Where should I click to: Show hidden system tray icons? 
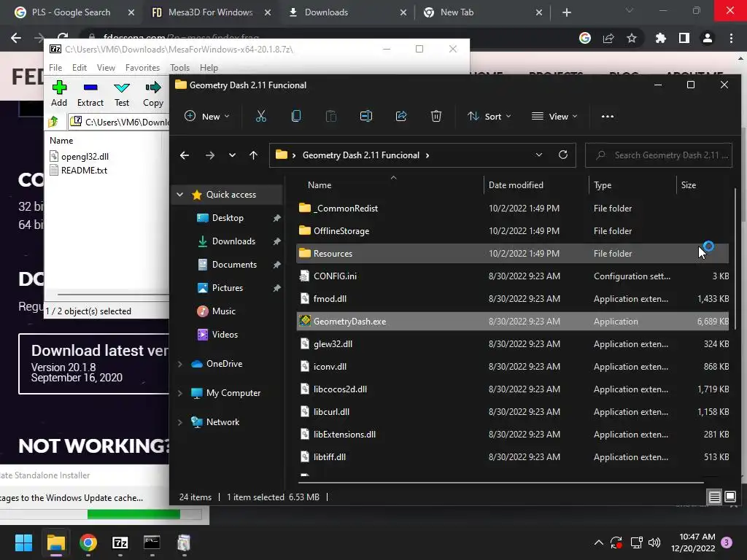[599, 542]
